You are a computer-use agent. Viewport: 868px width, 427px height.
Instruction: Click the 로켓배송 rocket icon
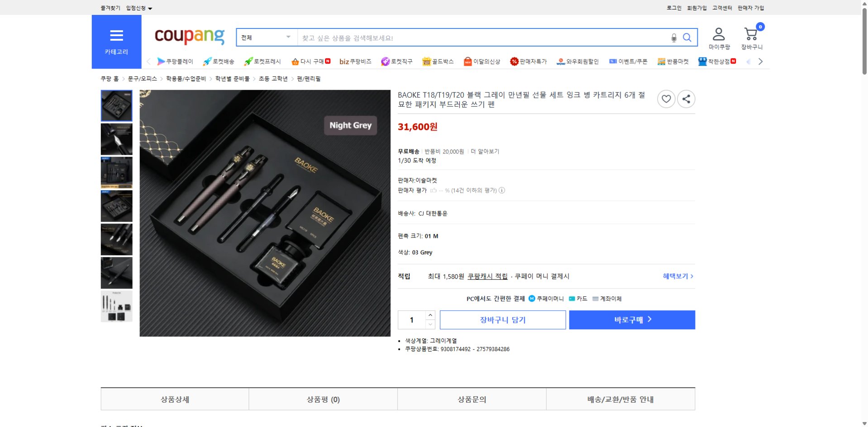[206, 61]
